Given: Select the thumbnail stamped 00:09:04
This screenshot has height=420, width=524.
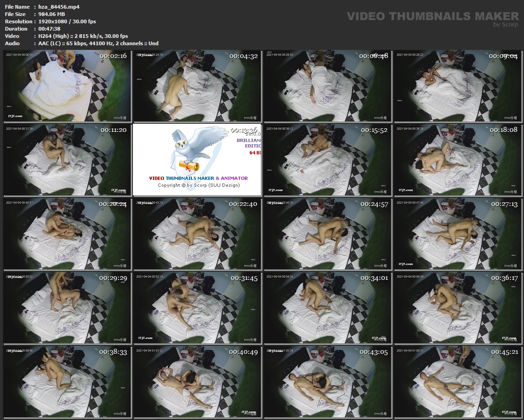Looking at the screenshot, I should coord(458,86).
